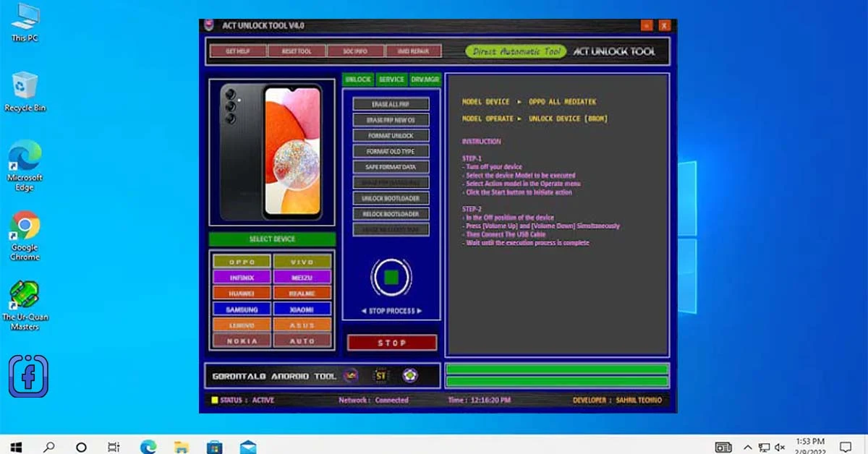
Task: Select the Google Chrome desktop shortcut
Action: click(x=25, y=236)
